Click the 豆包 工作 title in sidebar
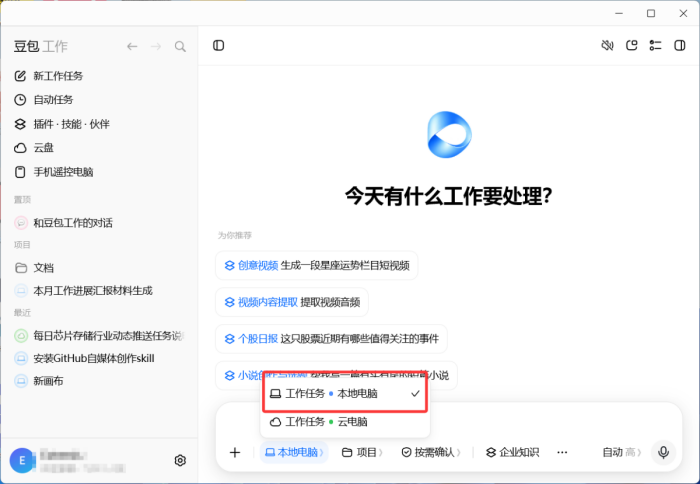 pos(40,46)
